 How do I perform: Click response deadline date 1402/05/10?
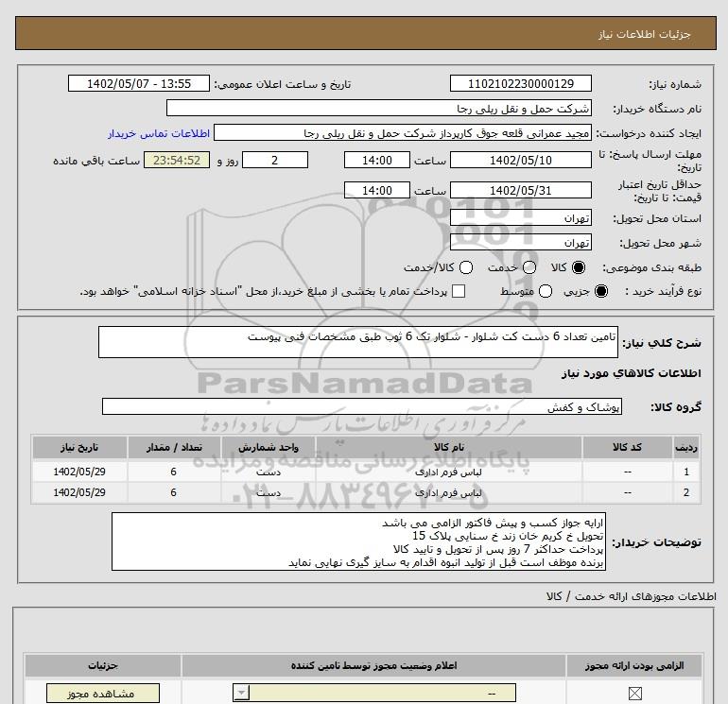pyautogui.click(x=520, y=160)
